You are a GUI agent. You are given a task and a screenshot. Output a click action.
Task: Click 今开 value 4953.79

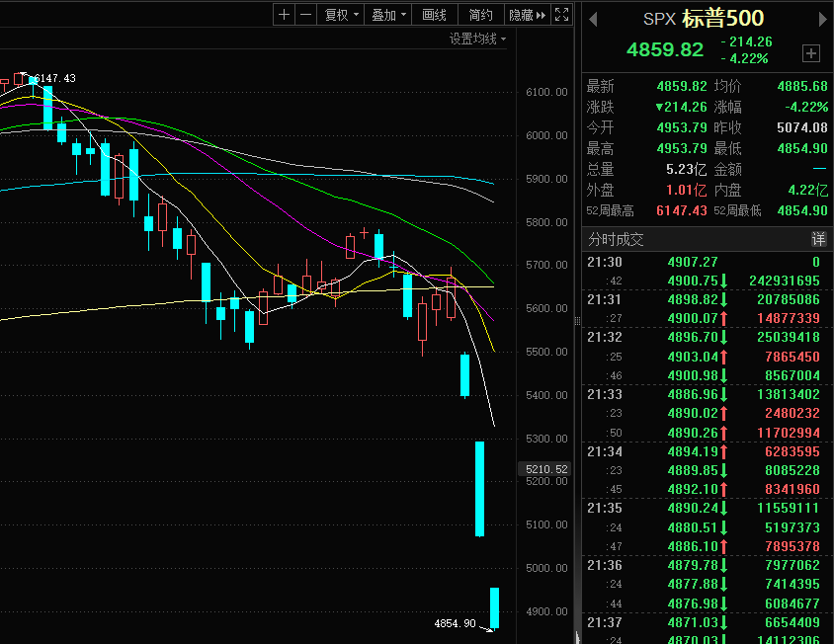(682, 127)
